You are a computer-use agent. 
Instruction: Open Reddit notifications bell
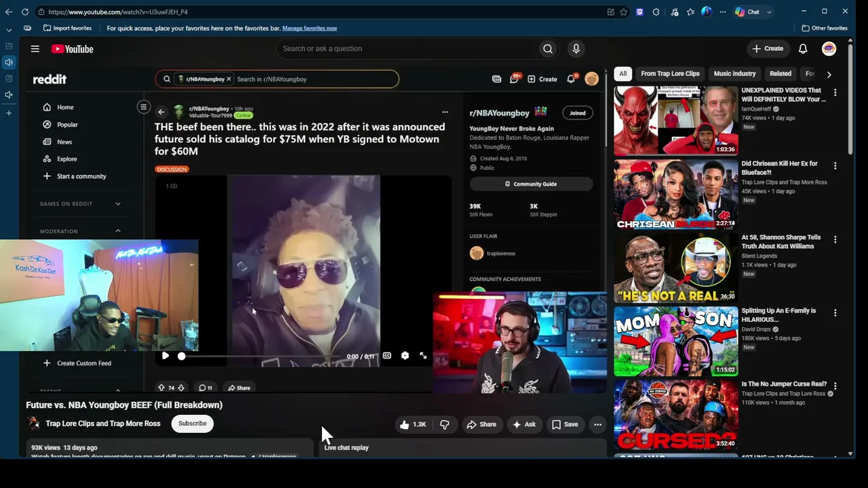click(x=571, y=79)
